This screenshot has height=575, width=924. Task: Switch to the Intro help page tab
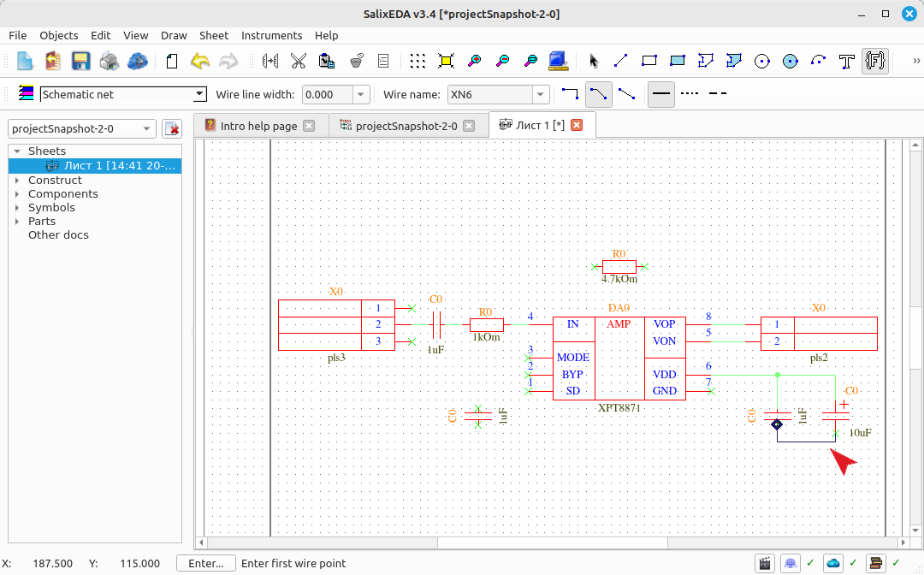point(258,126)
